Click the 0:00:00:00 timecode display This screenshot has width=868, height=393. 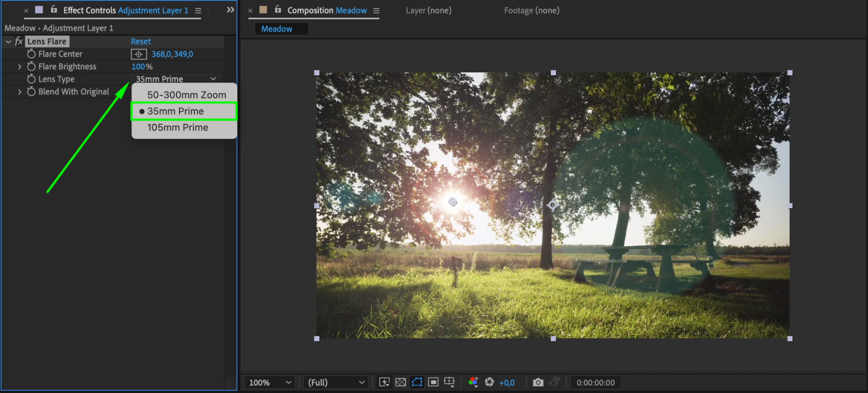point(595,383)
